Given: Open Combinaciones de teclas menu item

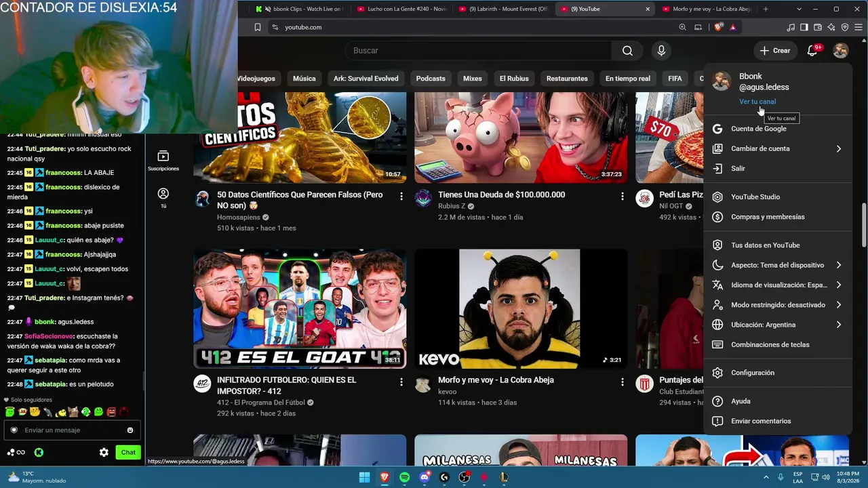Looking at the screenshot, I should (778, 345).
